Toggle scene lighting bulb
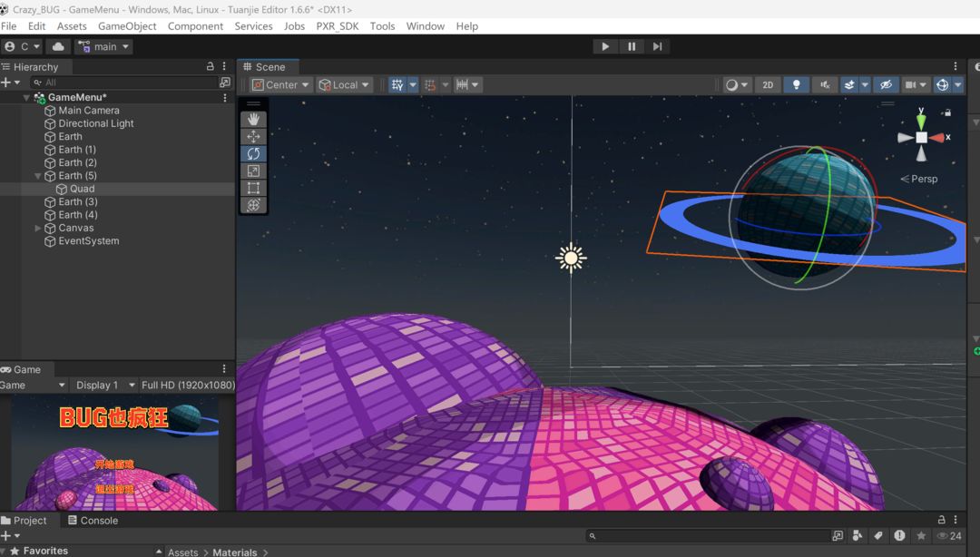This screenshot has height=557, width=980. click(796, 84)
